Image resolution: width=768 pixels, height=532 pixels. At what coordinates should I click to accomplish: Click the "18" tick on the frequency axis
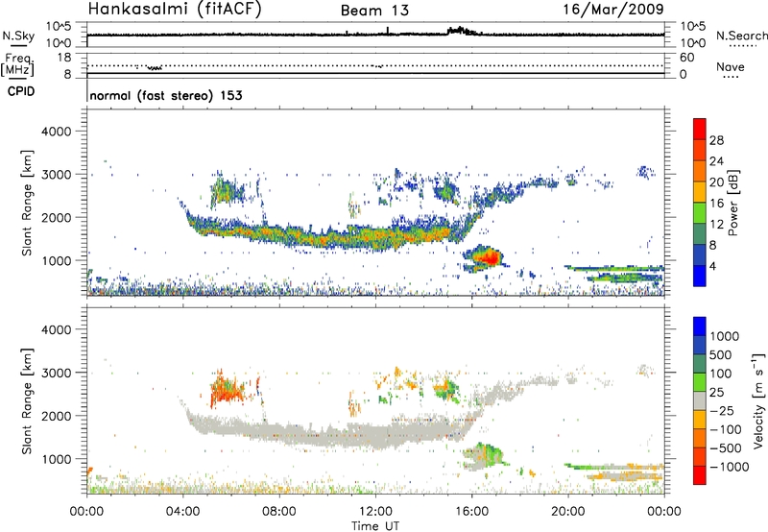(64, 58)
